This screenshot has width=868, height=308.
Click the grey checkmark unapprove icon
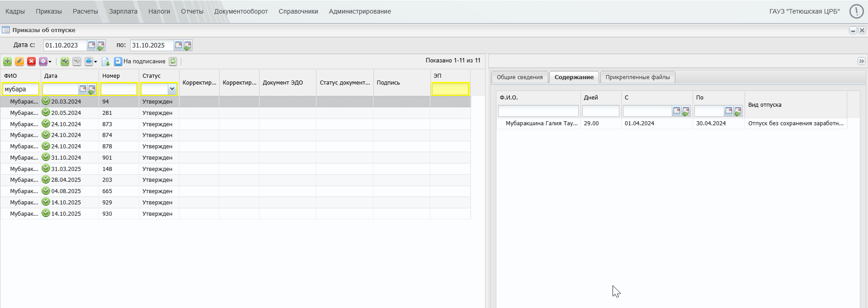tap(77, 62)
